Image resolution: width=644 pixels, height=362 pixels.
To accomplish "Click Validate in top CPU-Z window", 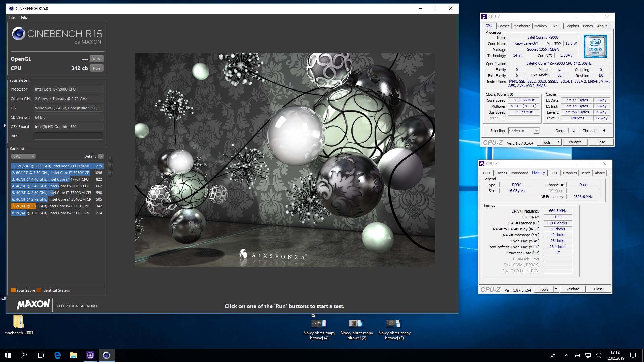I will pos(575,142).
